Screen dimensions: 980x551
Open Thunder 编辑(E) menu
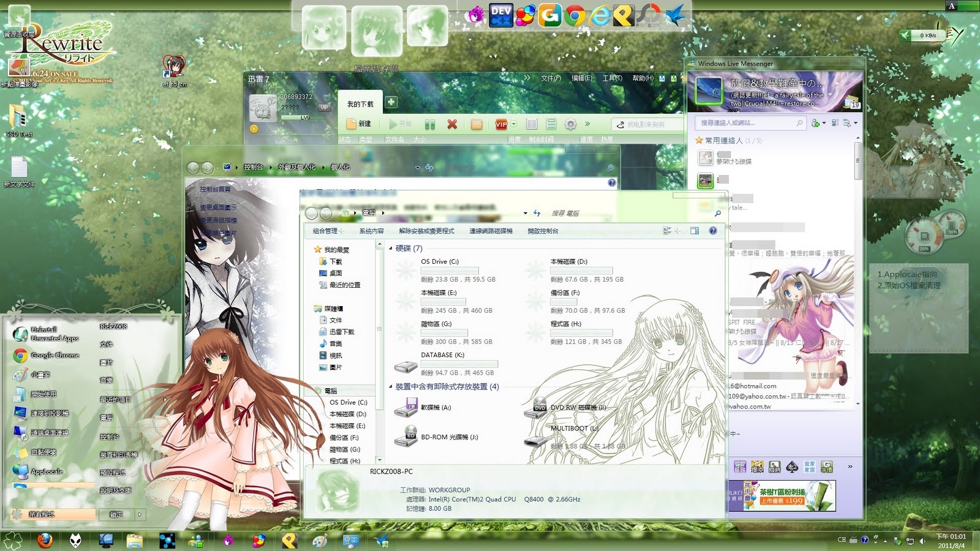tap(582, 78)
